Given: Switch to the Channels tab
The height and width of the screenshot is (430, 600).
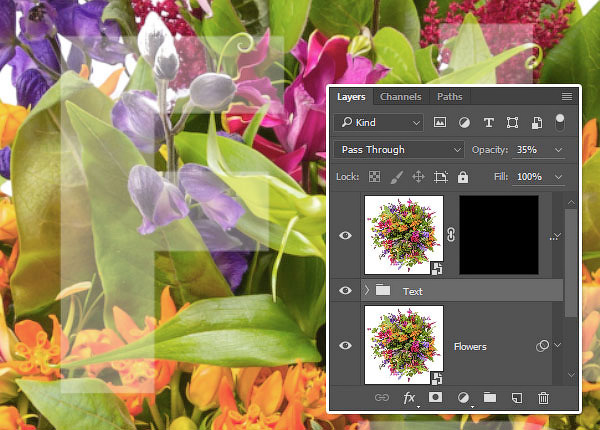Looking at the screenshot, I should pos(401,97).
